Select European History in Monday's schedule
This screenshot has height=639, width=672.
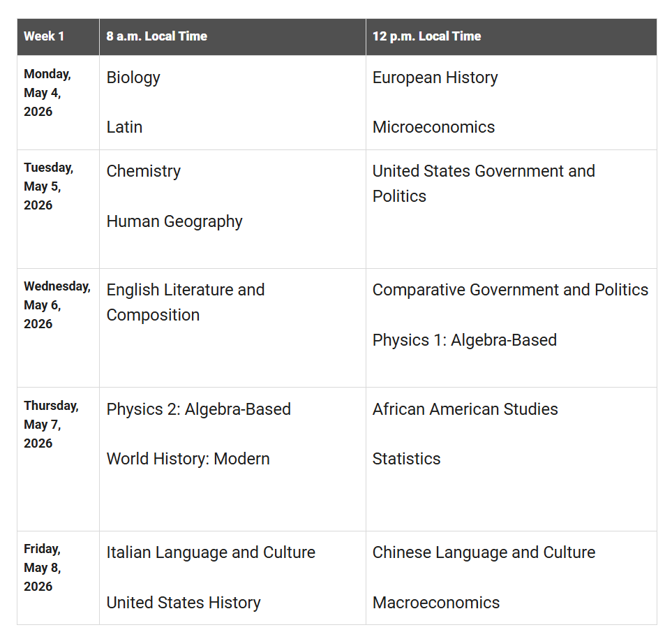pos(435,78)
